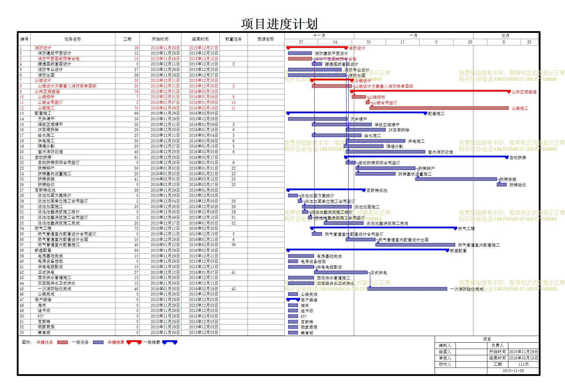
Task: Select summary task 新盛配套 in the table
Action: pos(43,250)
